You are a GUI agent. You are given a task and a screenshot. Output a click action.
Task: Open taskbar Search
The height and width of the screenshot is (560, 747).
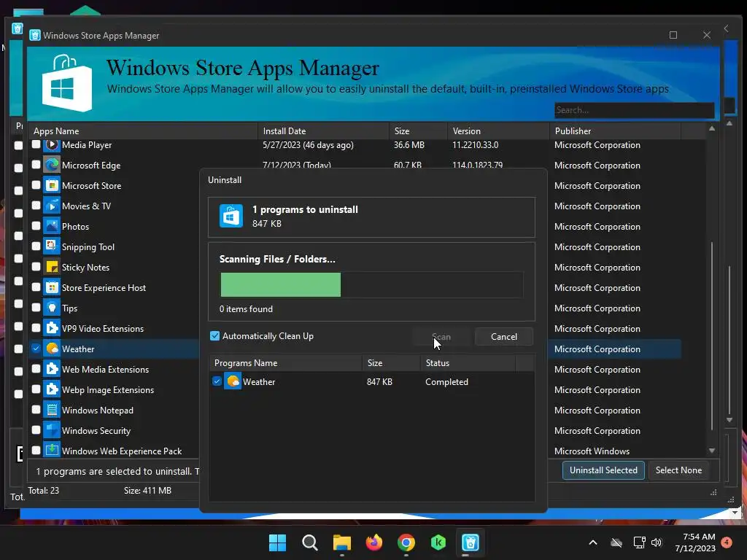309,542
